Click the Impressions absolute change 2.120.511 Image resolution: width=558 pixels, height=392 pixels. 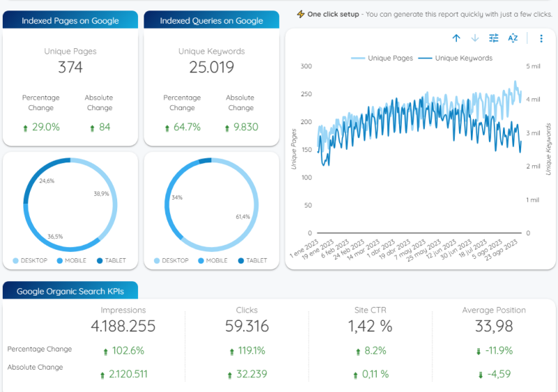[128, 375]
